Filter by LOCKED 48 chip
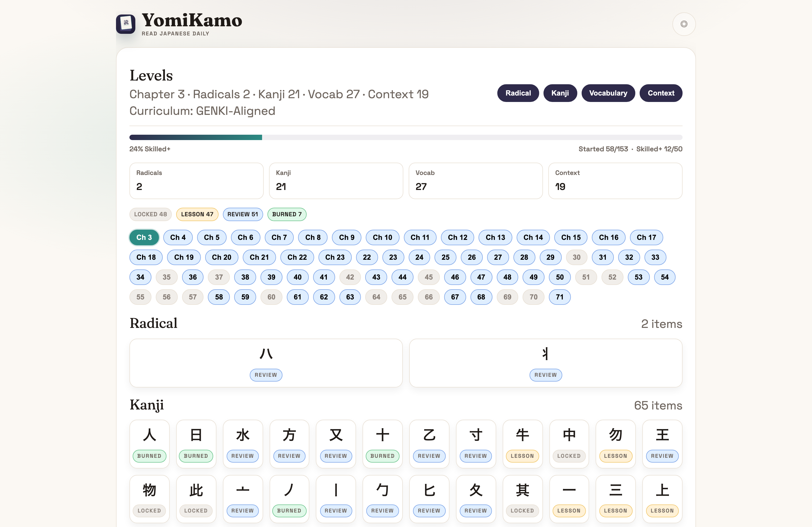This screenshot has height=527, width=812. click(150, 214)
